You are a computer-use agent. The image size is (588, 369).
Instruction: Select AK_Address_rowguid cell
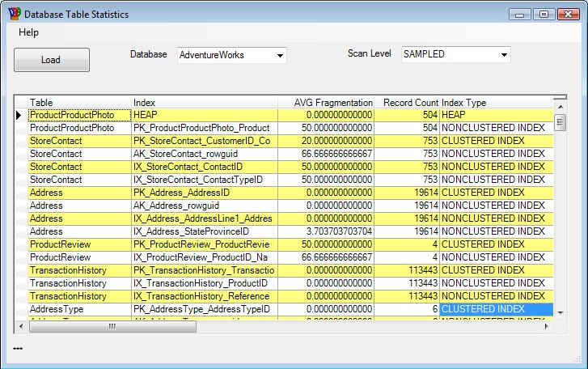pyautogui.click(x=205, y=206)
